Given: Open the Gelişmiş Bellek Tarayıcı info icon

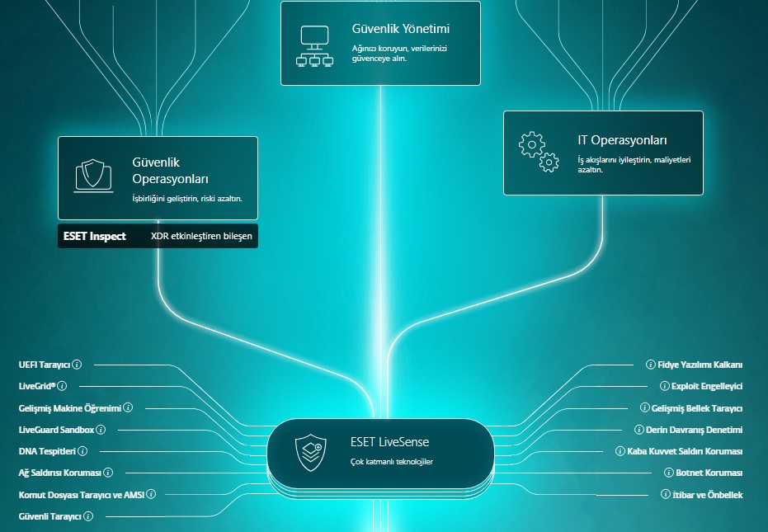Looking at the screenshot, I should tap(644, 407).
